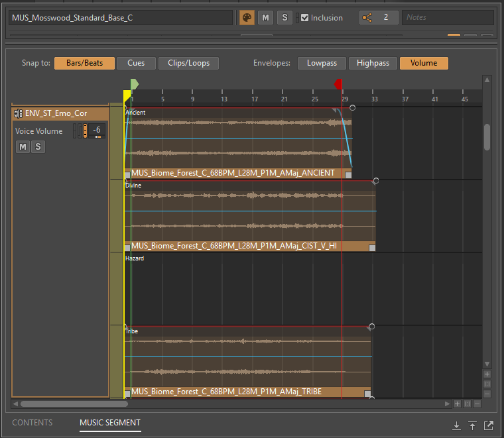The width and height of the screenshot is (504, 438).
Task: Click in the Notes input field
Action: tap(448, 17)
